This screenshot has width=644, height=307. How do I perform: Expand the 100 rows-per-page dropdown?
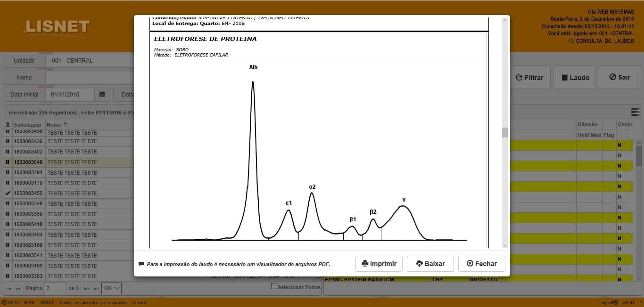click(111, 288)
